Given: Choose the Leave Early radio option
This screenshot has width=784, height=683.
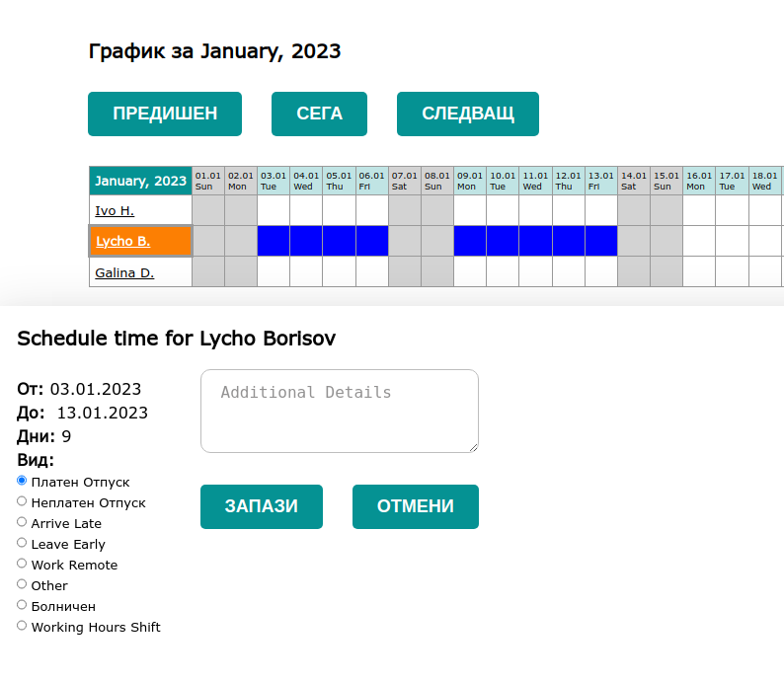Looking at the screenshot, I should pyautogui.click(x=22, y=543).
